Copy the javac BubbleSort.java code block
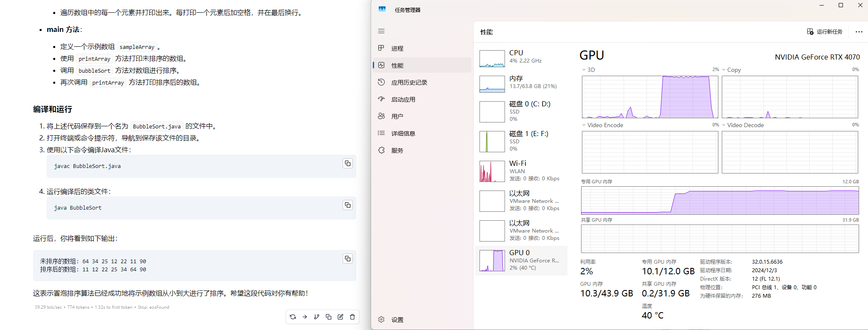 click(348, 164)
